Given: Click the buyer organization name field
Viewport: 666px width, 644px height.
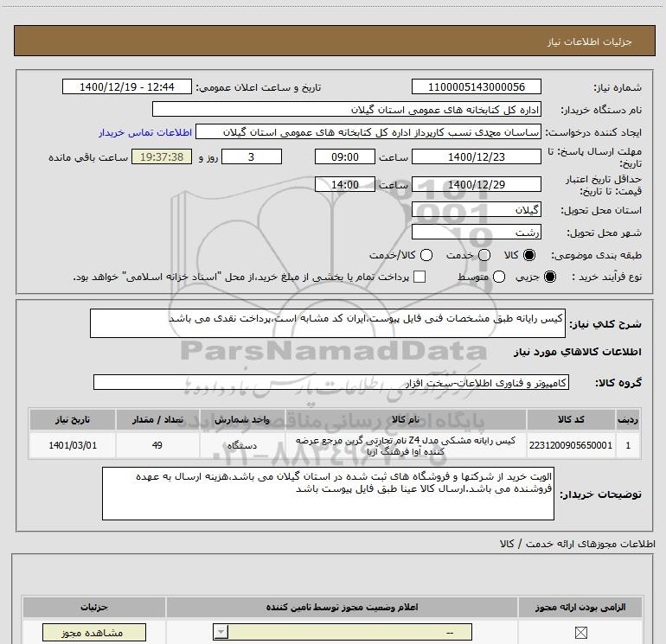Looking at the screenshot, I should coord(347,109).
